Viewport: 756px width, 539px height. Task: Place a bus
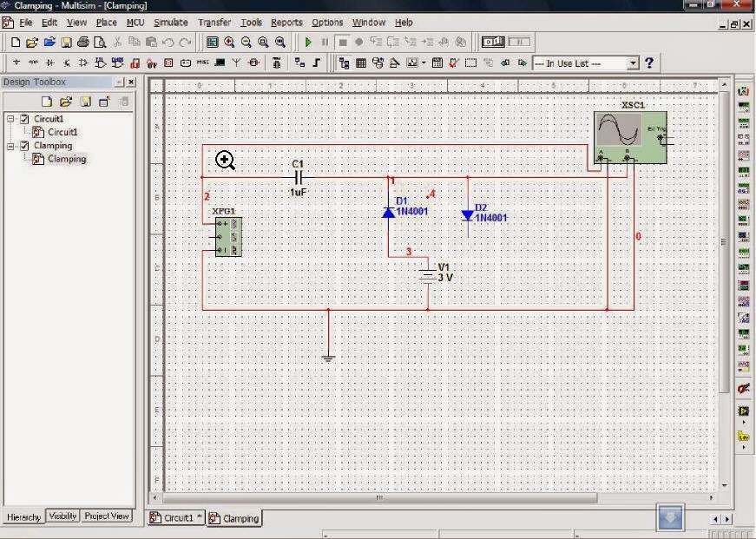[x=317, y=63]
